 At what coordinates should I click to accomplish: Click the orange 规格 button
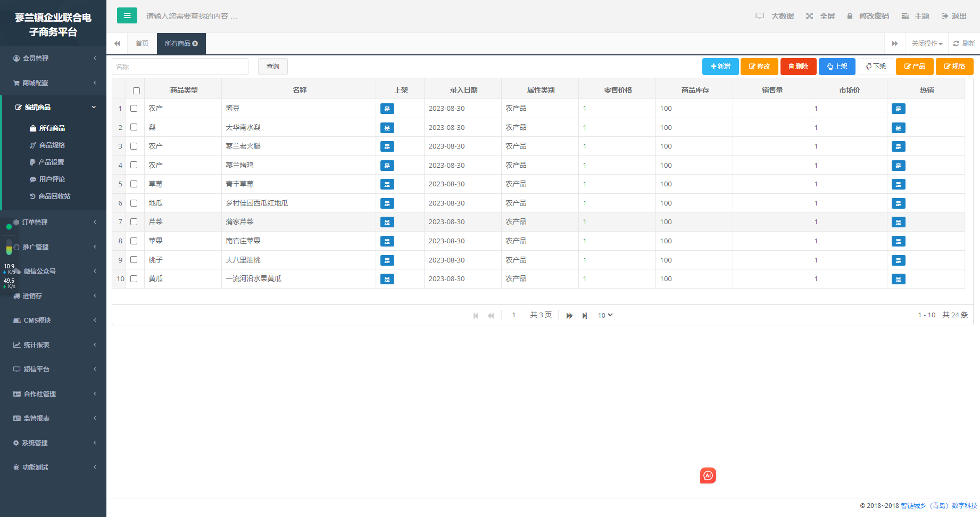tap(954, 67)
